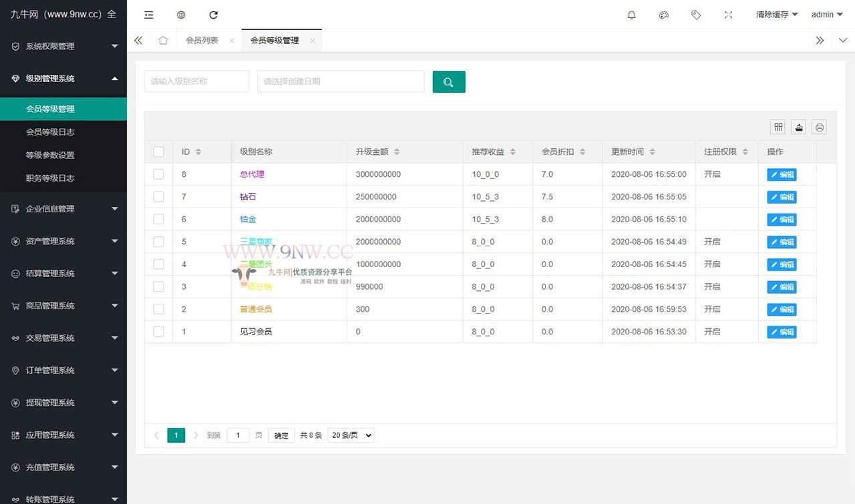Open the theme palette icon
Viewport: 855px width, 504px height.
coord(663,15)
